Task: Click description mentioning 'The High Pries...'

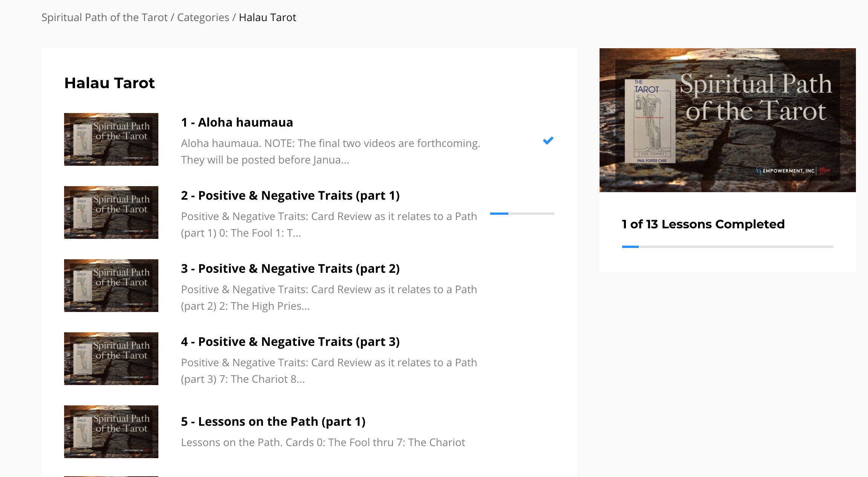Action: 329,298
